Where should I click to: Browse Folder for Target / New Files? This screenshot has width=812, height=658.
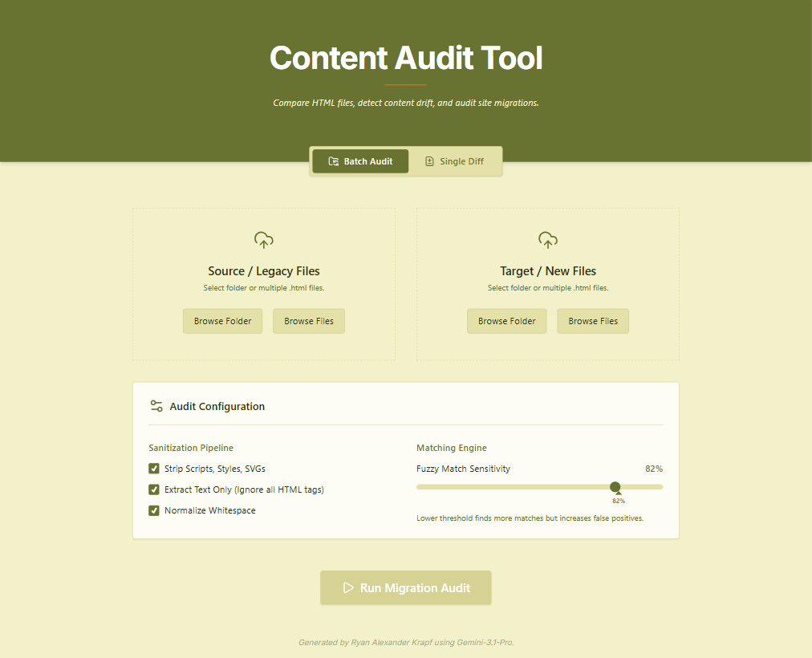(507, 321)
